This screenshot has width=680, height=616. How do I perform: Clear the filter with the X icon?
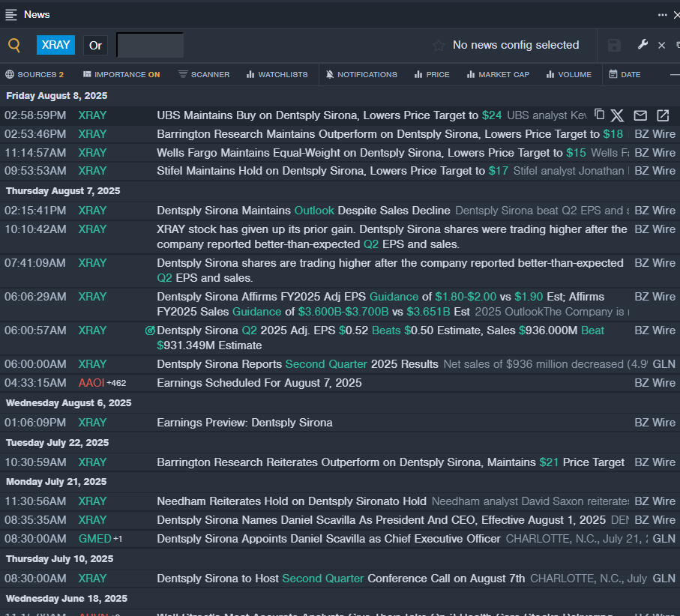coord(662,45)
